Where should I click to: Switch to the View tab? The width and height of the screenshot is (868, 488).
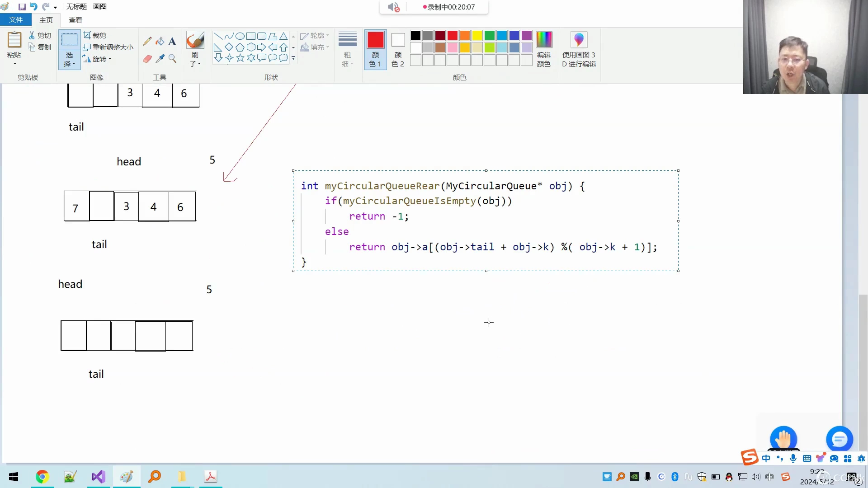click(x=75, y=20)
